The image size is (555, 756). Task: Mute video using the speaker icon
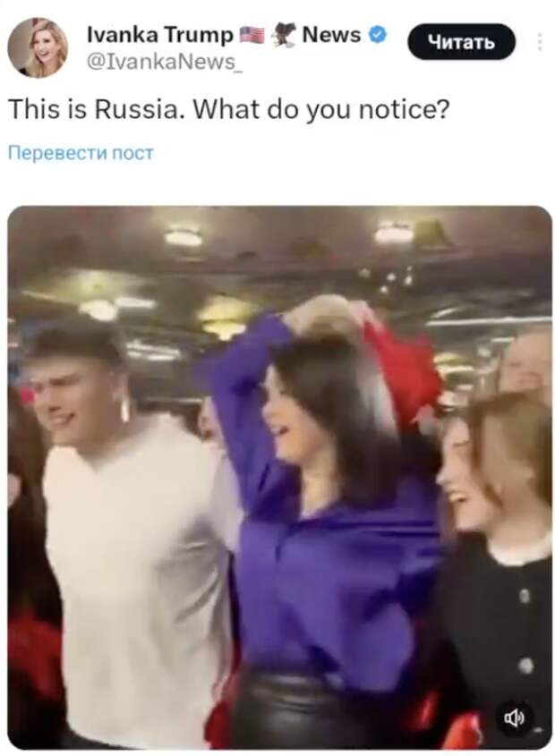pos(514,718)
